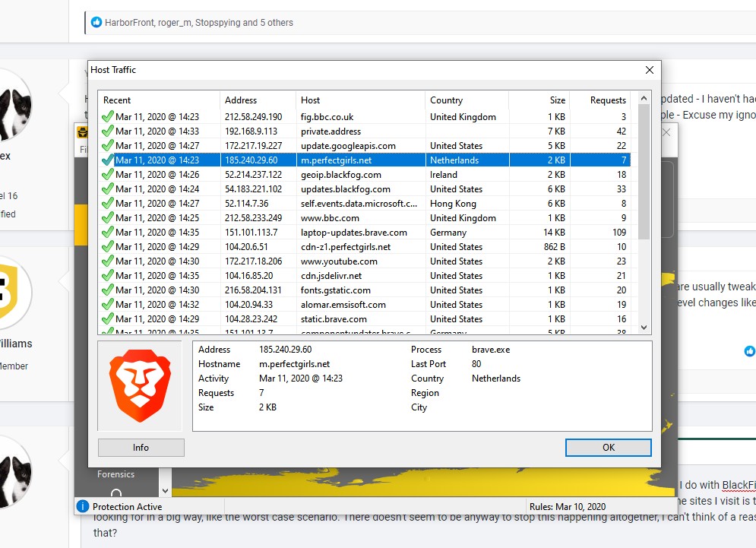The width and height of the screenshot is (756, 548).
Task: Select host cdn.jsdelivr.net
Action: pyautogui.click(x=331, y=276)
